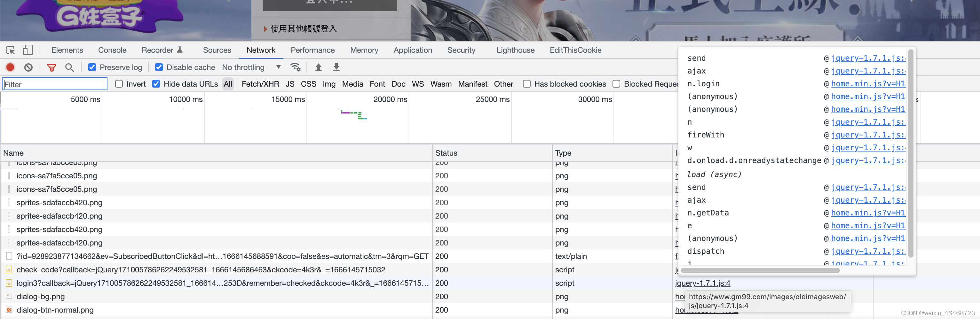Viewport: 980px width, 319px height.
Task: Filter requests to show only JS
Action: point(290,84)
